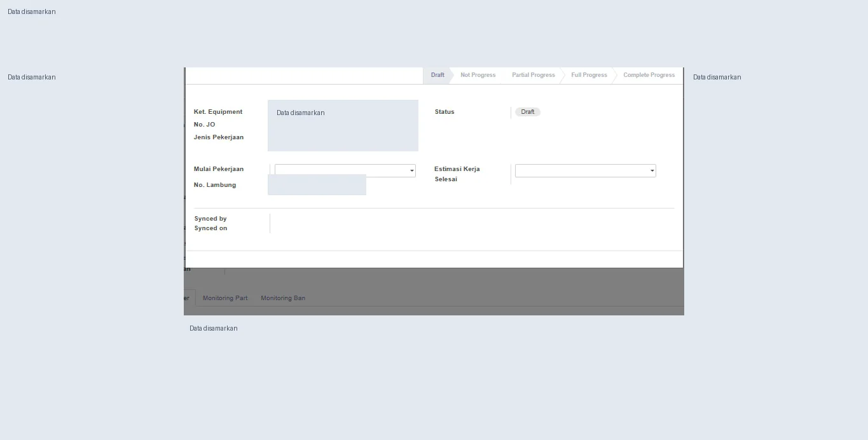
Task: Click the Mulai Pekerjaan label
Action: [x=219, y=169]
